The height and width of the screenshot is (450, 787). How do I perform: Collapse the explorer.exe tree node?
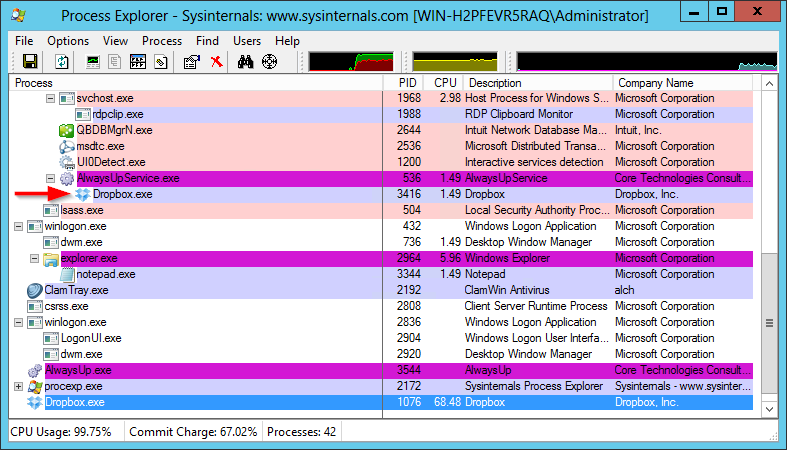pyautogui.click(x=34, y=258)
